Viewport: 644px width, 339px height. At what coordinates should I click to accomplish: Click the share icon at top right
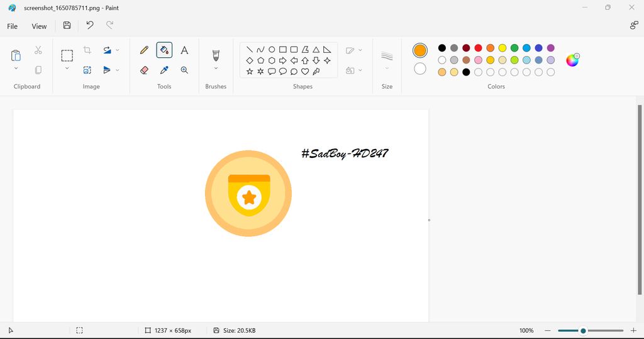tap(634, 26)
